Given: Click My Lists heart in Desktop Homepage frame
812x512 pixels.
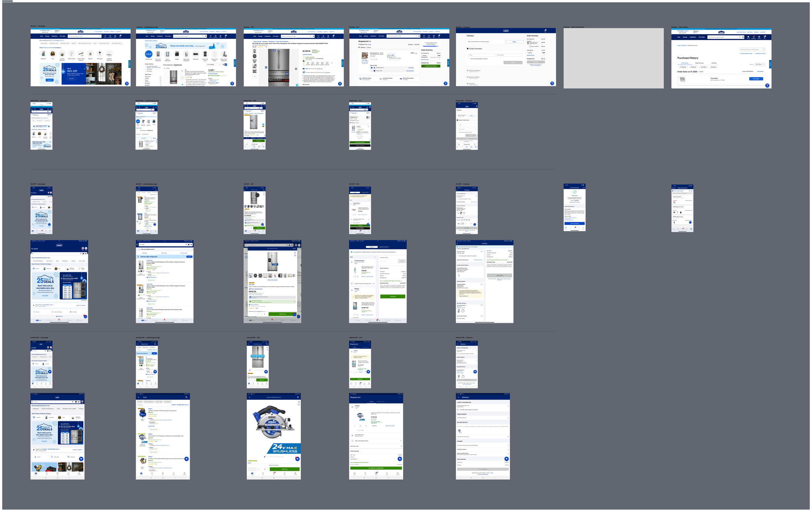Looking at the screenshot, I should [x=106, y=36].
